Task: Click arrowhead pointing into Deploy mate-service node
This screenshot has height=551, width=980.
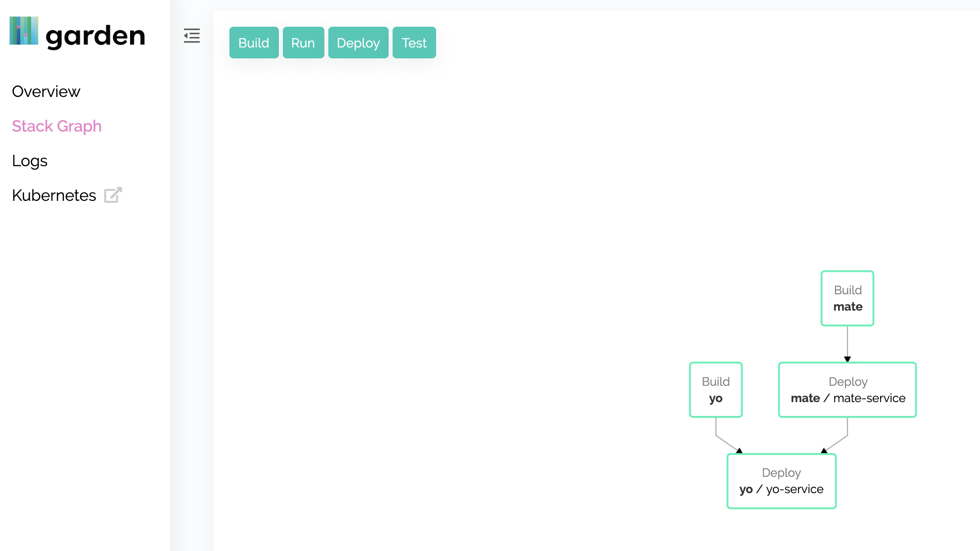Action: coord(847,359)
